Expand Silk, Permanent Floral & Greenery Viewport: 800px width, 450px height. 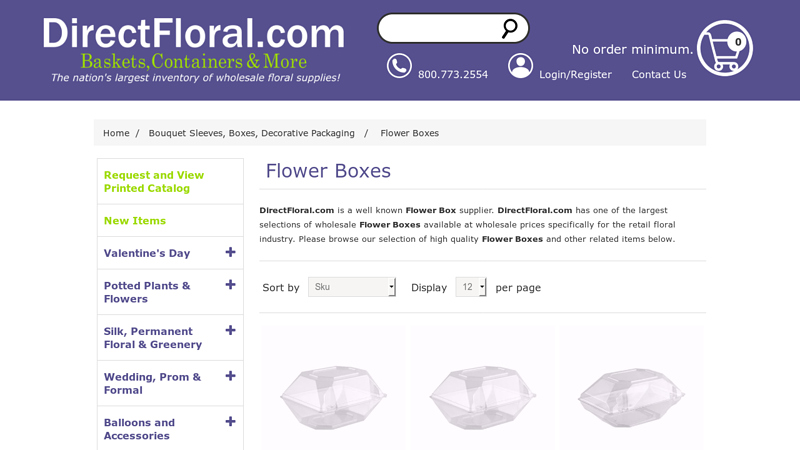click(x=231, y=330)
